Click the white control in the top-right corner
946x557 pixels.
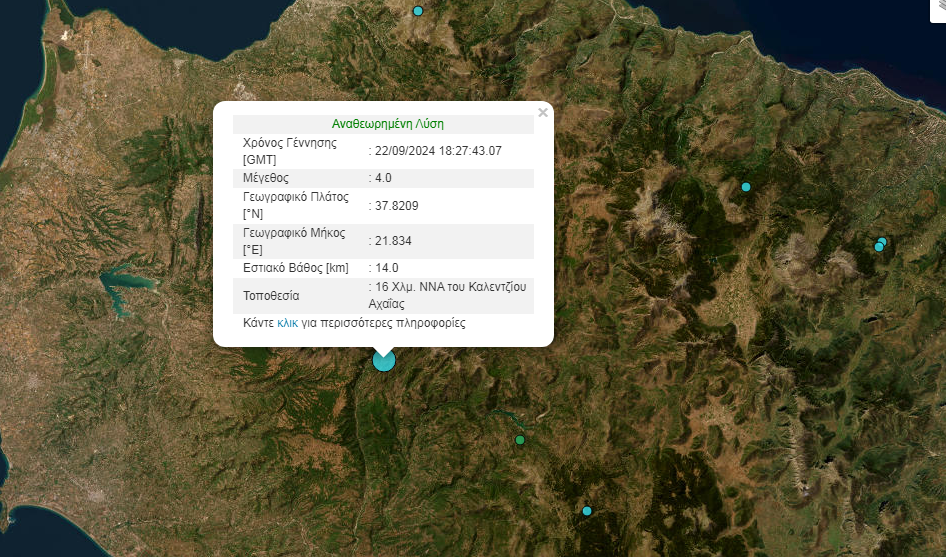938,11
